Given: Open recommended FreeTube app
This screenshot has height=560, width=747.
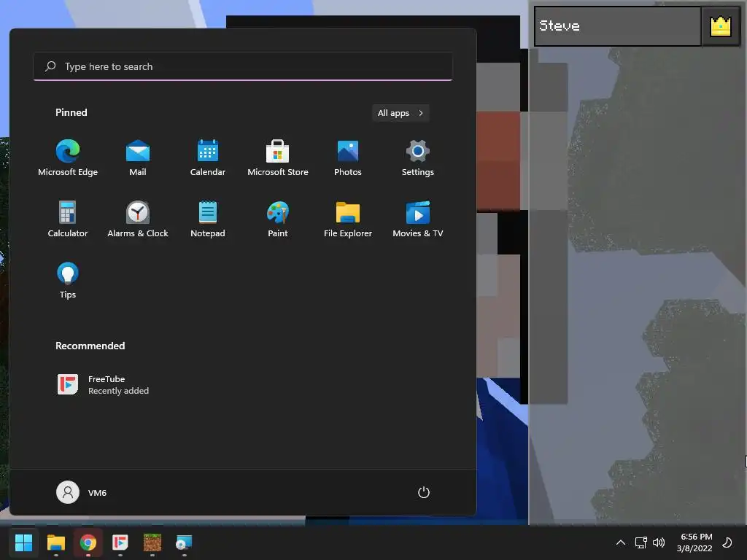Looking at the screenshot, I should 103,385.
